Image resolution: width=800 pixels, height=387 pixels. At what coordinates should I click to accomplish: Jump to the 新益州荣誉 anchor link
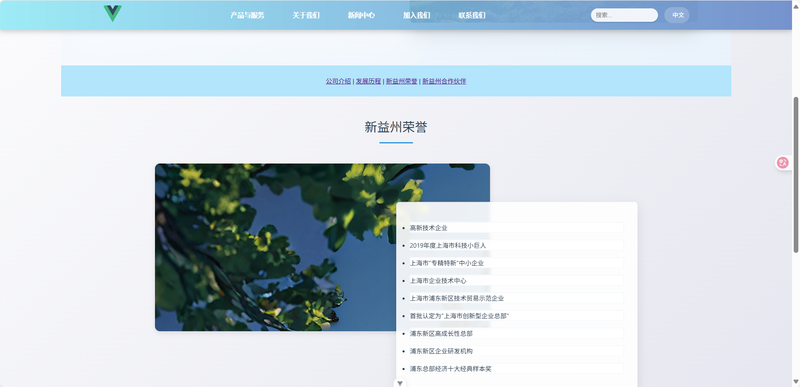point(402,81)
